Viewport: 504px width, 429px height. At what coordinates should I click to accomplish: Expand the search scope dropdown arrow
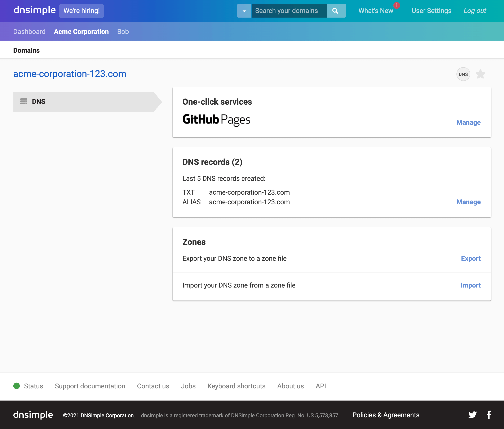244,11
